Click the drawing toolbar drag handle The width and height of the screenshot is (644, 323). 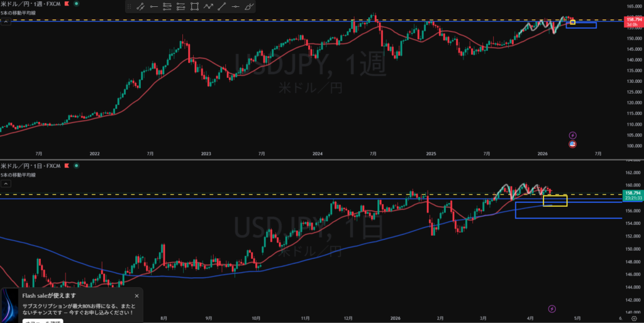pyautogui.click(x=129, y=7)
